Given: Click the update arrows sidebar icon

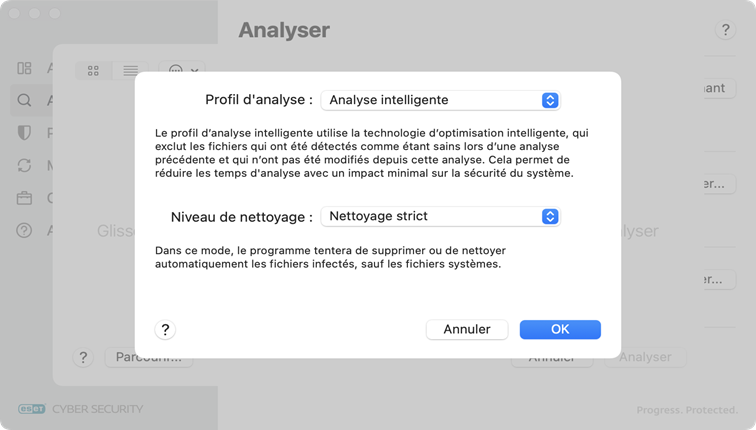Looking at the screenshot, I should (x=25, y=165).
